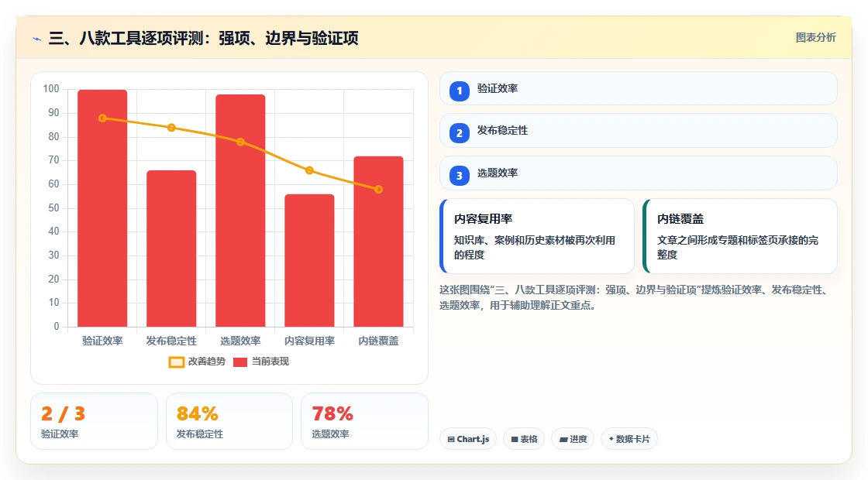Click the blue number 1 badge
868x480 pixels.
pos(459,91)
